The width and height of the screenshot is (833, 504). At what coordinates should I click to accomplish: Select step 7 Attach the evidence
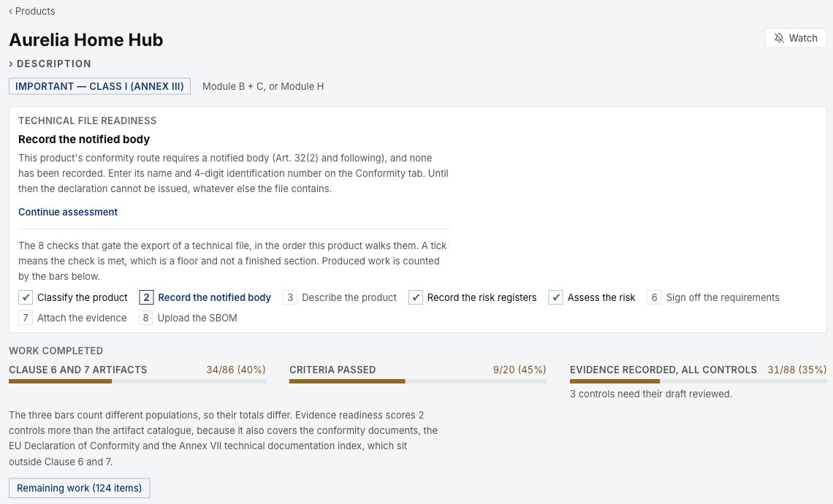(x=73, y=318)
